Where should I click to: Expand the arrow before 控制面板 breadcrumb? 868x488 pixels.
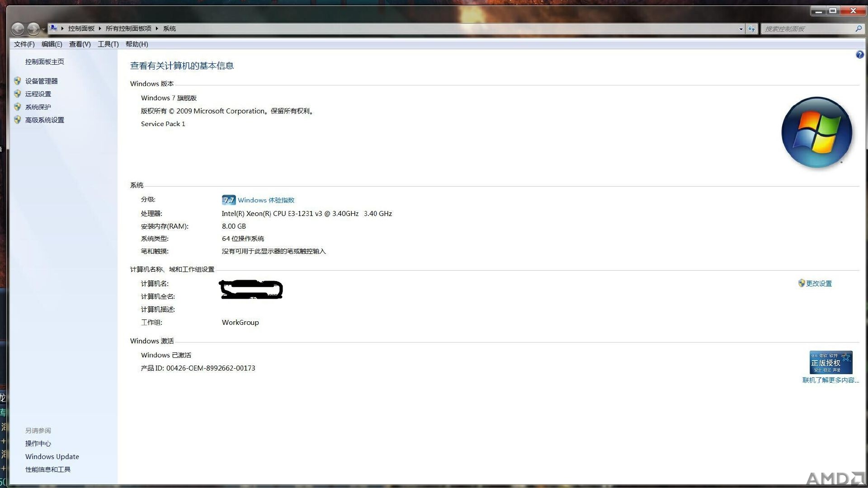[x=62, y=28]
